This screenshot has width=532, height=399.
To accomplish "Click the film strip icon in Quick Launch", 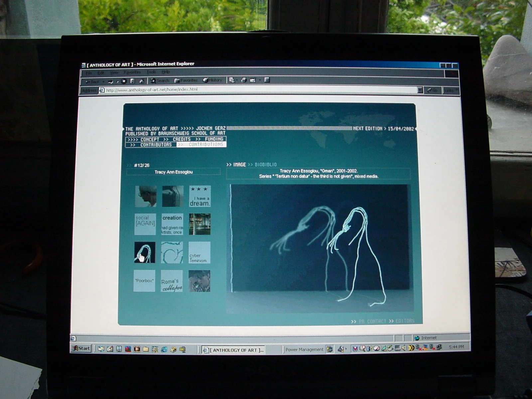I will (137, 349).
